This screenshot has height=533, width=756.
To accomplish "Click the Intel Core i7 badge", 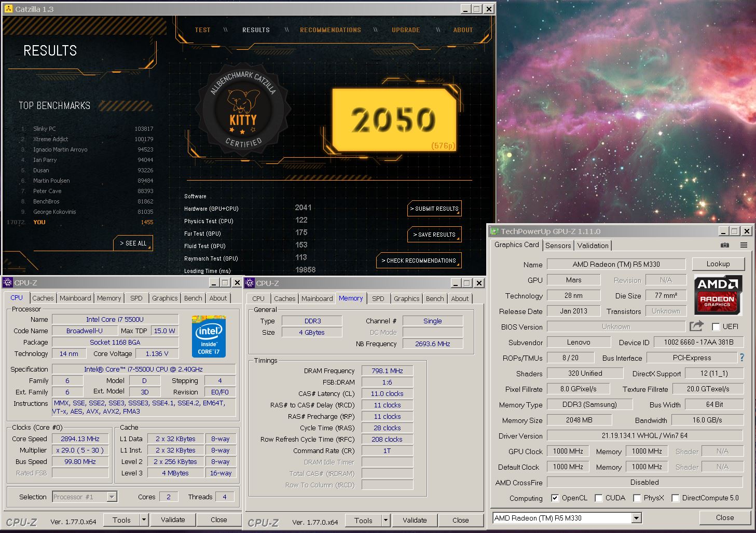I will click(x=209, y=336).
